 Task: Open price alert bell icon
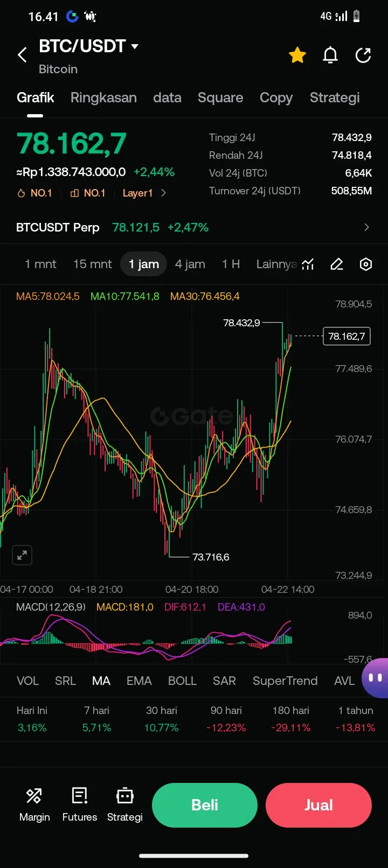coord(330,55)
